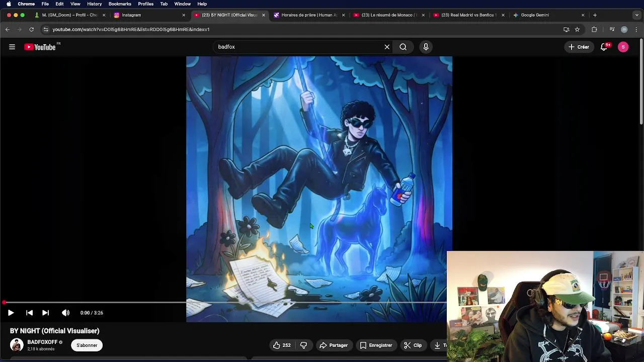Click the install/cast icon in address bar
This screenshot has width=644, height=362.
(x=566, y=29)
